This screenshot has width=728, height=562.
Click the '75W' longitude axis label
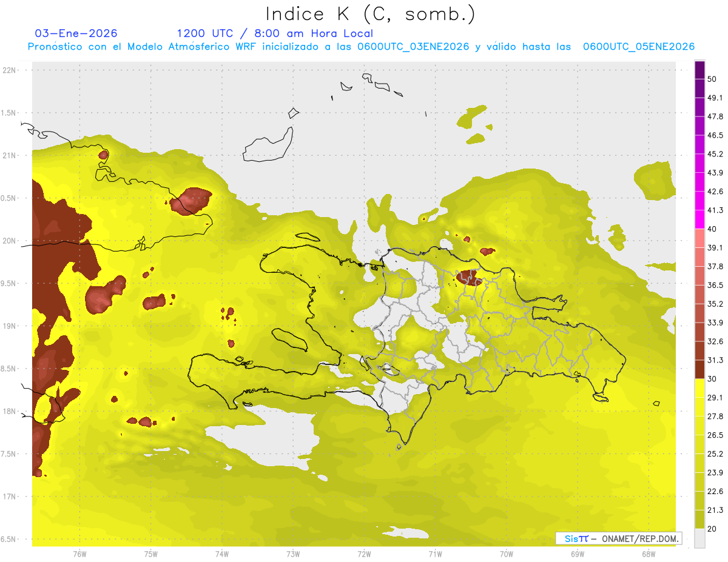tap(151, 554)
